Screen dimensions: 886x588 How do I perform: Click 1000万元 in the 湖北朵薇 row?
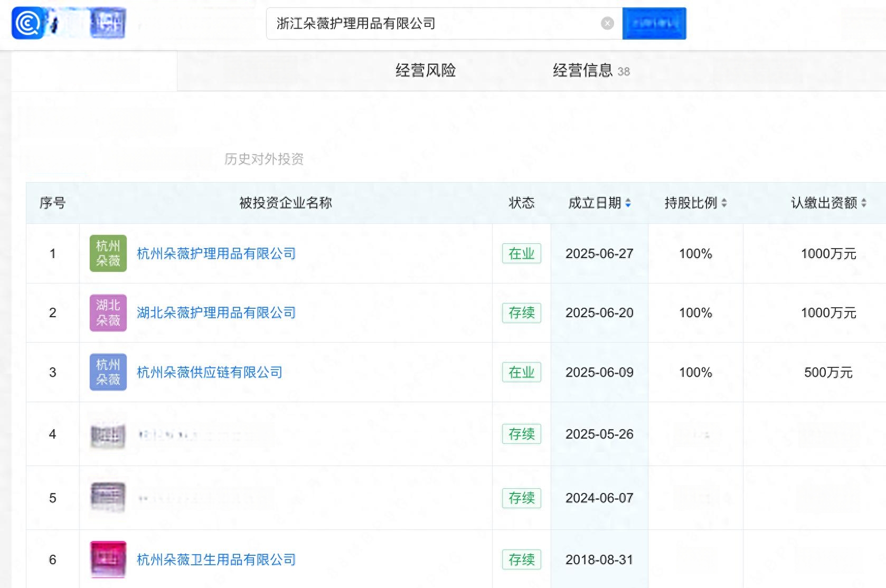pos(828,313)
